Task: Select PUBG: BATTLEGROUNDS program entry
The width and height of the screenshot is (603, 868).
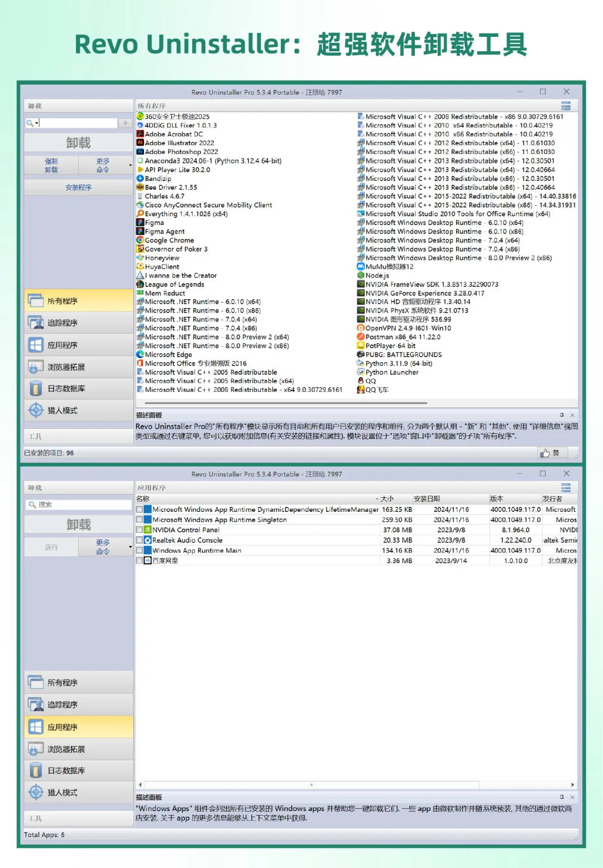Action: coord(399,354)
